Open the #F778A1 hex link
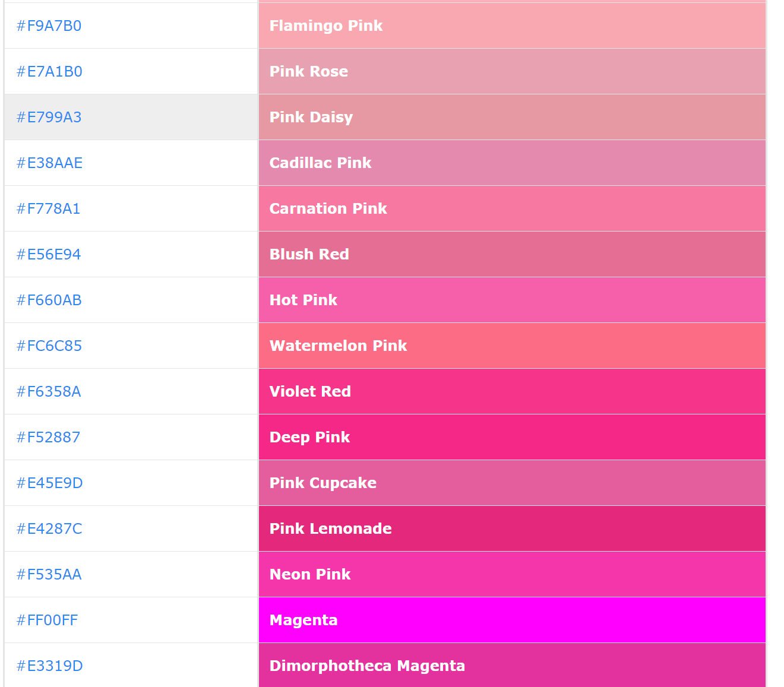This screenshot has height=687, width=784. click(x=48, y=208)
